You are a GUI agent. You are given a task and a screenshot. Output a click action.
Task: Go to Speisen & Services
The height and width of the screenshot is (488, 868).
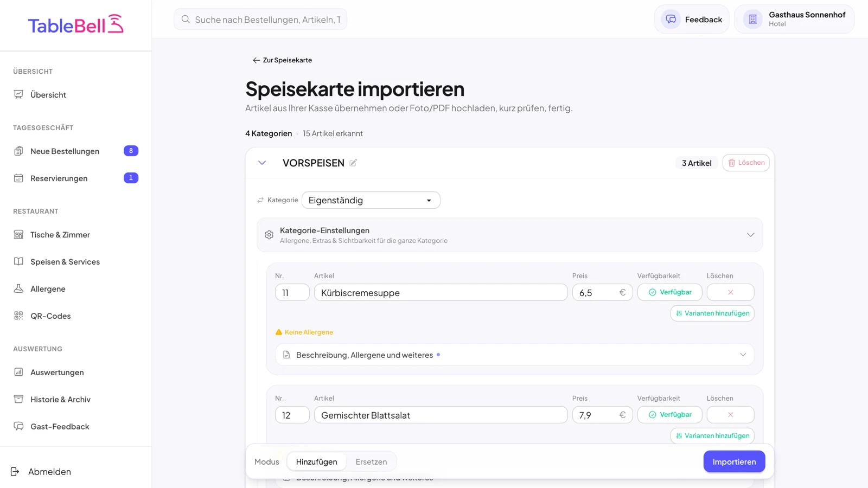tap(76, 261)
